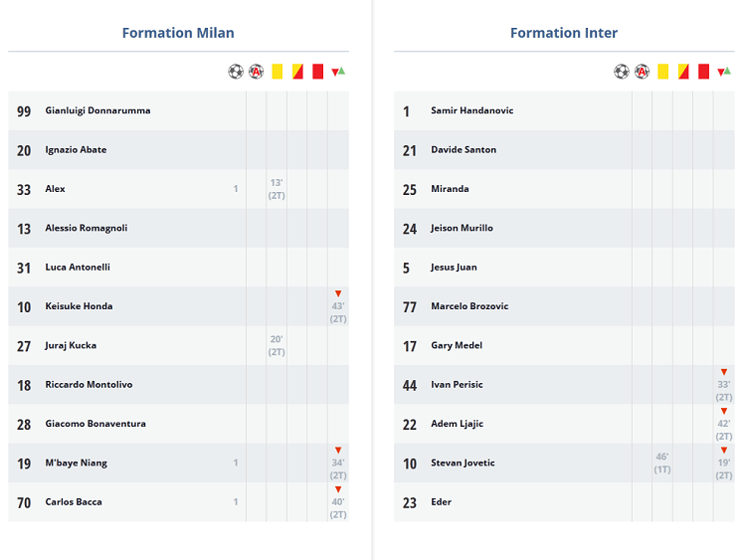
Task: Click Milan's goals ball icon
Action: (x=236, y=72)
